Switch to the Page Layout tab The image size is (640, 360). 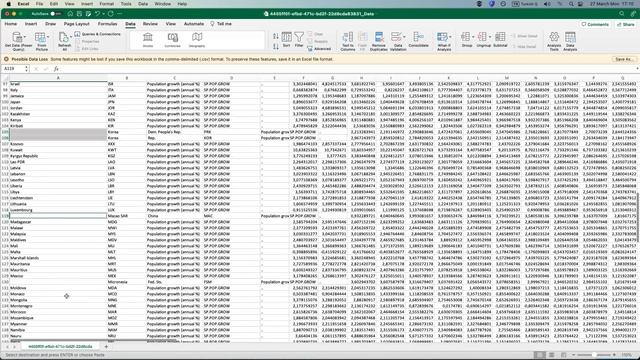76,24
